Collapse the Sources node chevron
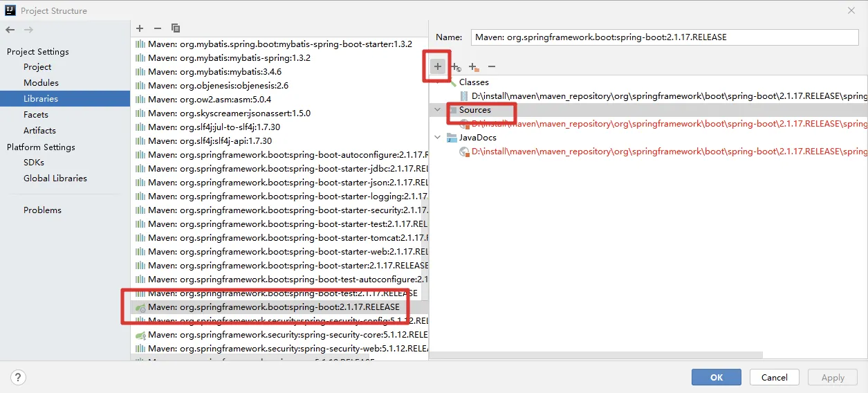The height and width of the screenshot is (393, 868). [438, 110]
